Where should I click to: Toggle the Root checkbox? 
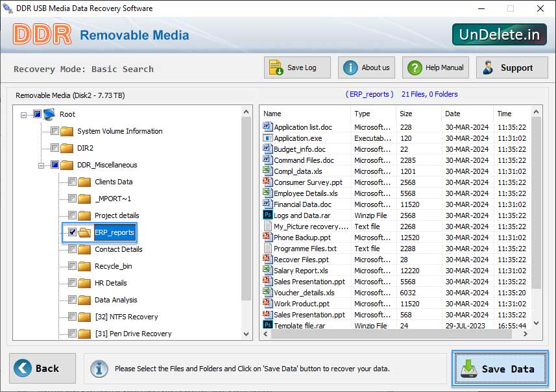[x=37, y=114]
